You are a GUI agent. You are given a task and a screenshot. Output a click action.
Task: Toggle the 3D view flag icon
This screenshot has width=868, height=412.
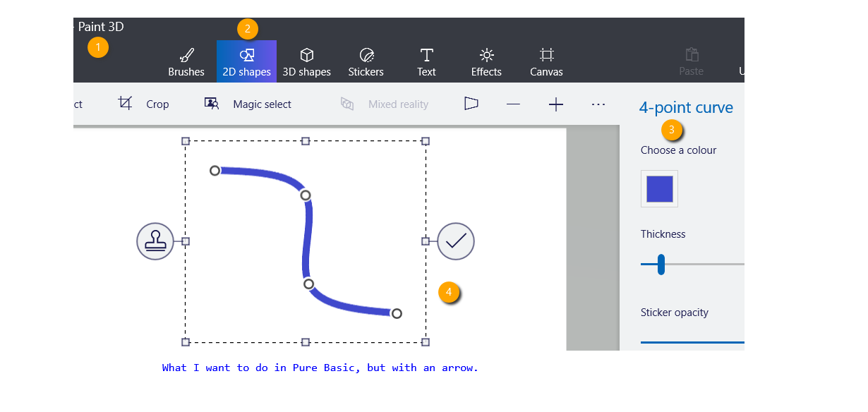(471, 104)
